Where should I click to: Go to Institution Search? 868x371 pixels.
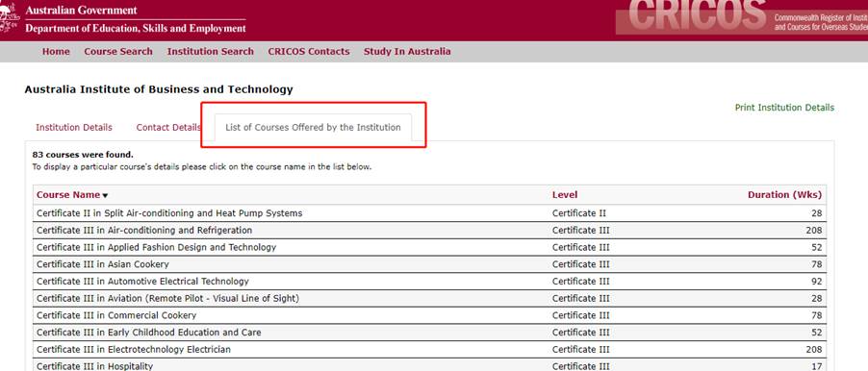(x=211, y=51)
